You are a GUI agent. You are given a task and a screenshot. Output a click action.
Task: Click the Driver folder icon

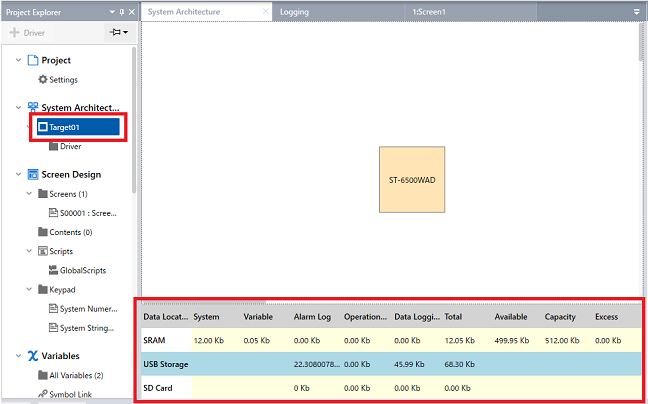coord(53,146)
